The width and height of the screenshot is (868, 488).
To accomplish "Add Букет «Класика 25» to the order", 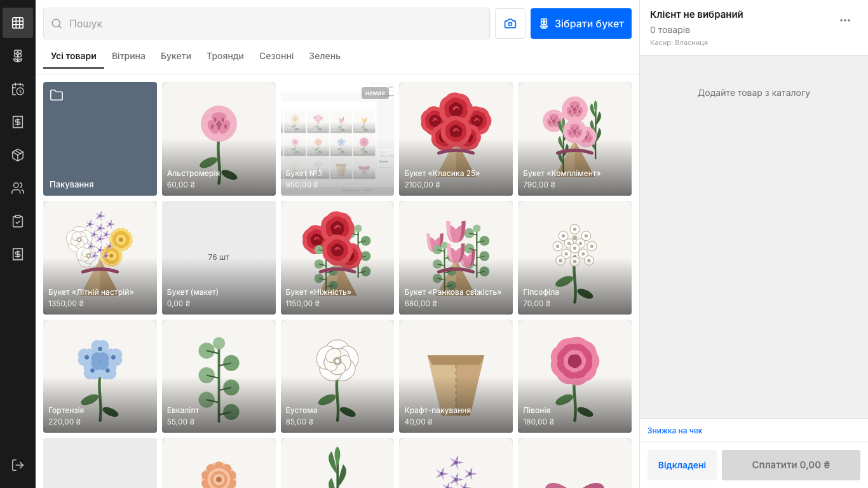I will (x=456, y=139).
